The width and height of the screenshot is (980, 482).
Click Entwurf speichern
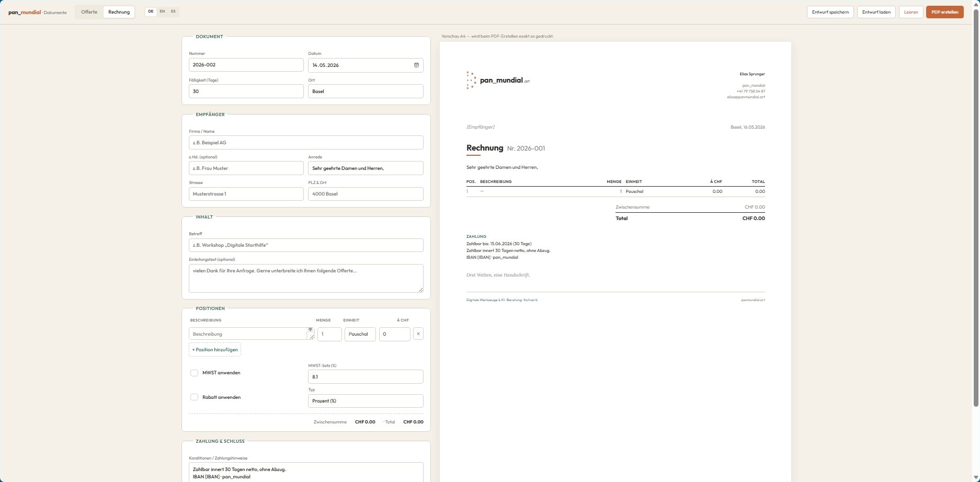(x=830, y=12)
